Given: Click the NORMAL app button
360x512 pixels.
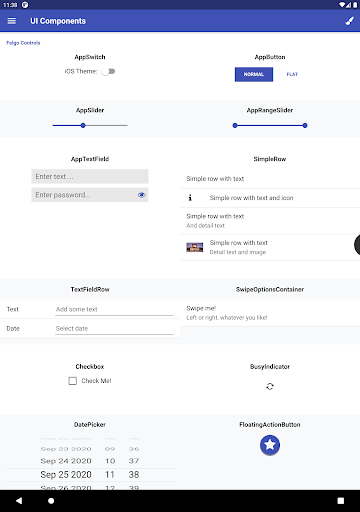Looking at the screenshot, I should pos(254,74).
